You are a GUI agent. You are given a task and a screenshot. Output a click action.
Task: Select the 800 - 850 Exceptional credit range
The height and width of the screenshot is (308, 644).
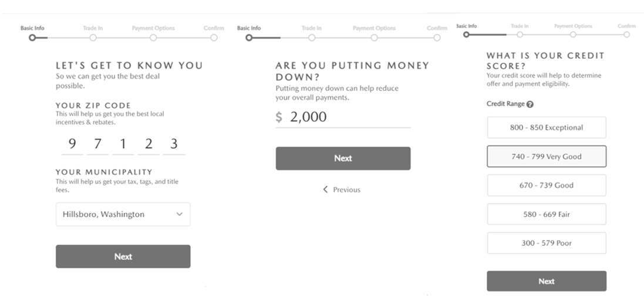pyautogui.click(x=546, y=127)
